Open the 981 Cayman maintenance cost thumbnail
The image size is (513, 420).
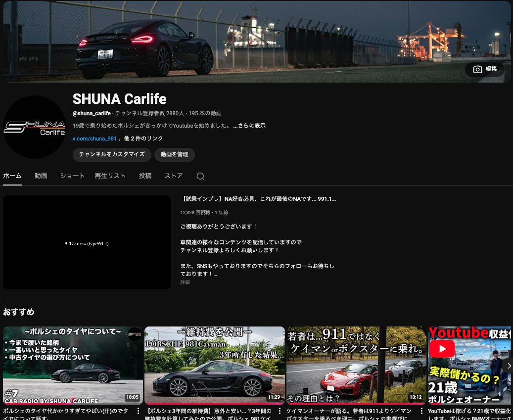click(x=214, y=365)
